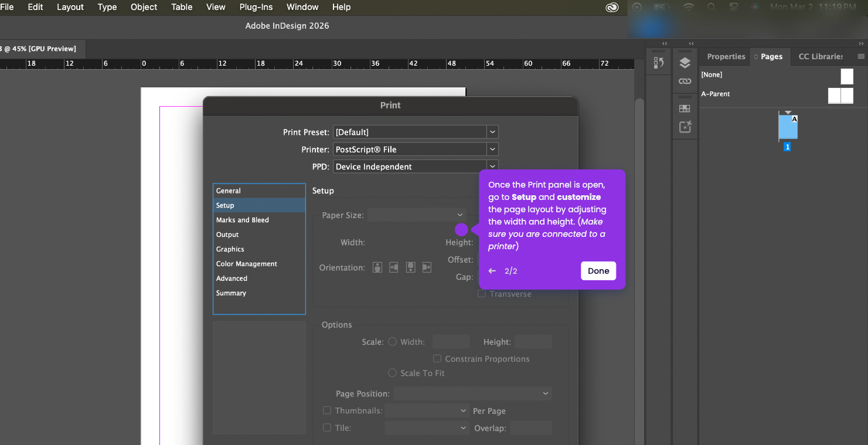The width and height of the screenshot is (868, 445).
Task: Open the Print Preset dropdown
Action: coord(416,132)
